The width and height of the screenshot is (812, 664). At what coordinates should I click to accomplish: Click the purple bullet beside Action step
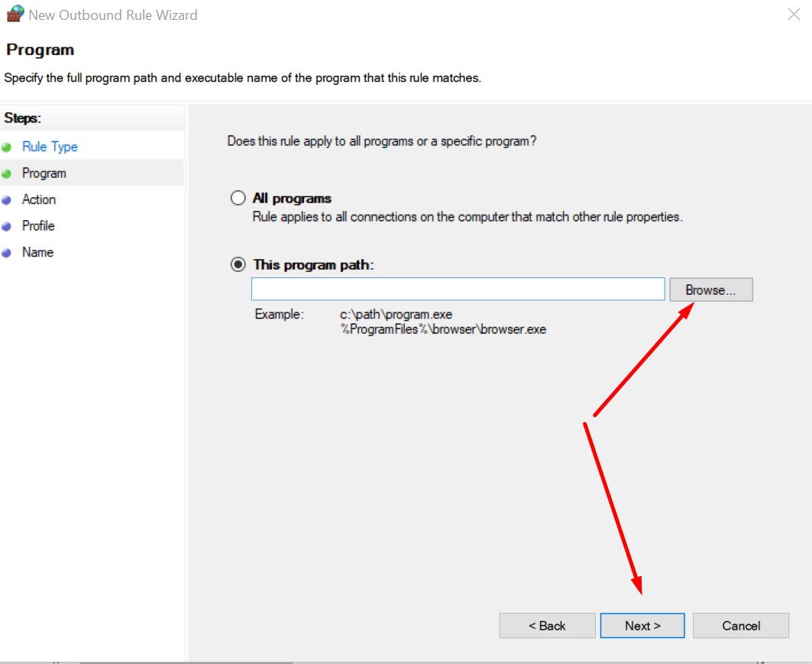coord(7,200)
